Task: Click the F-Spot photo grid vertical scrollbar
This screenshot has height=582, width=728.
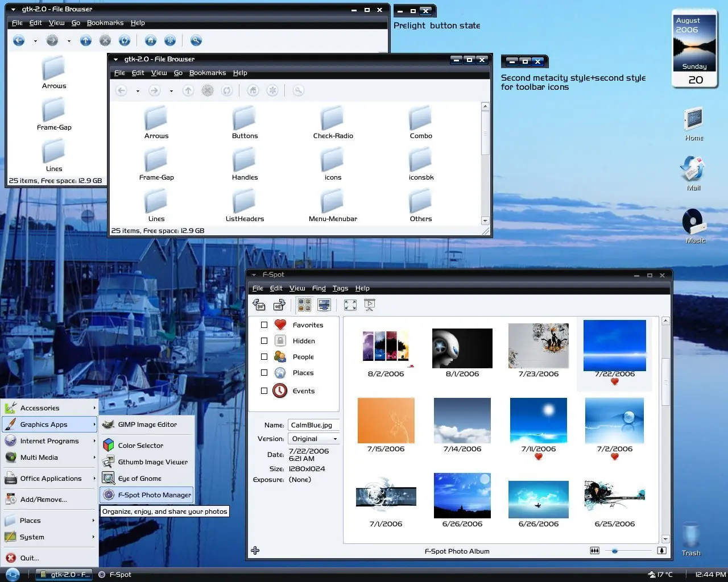Action: (665, 430)
